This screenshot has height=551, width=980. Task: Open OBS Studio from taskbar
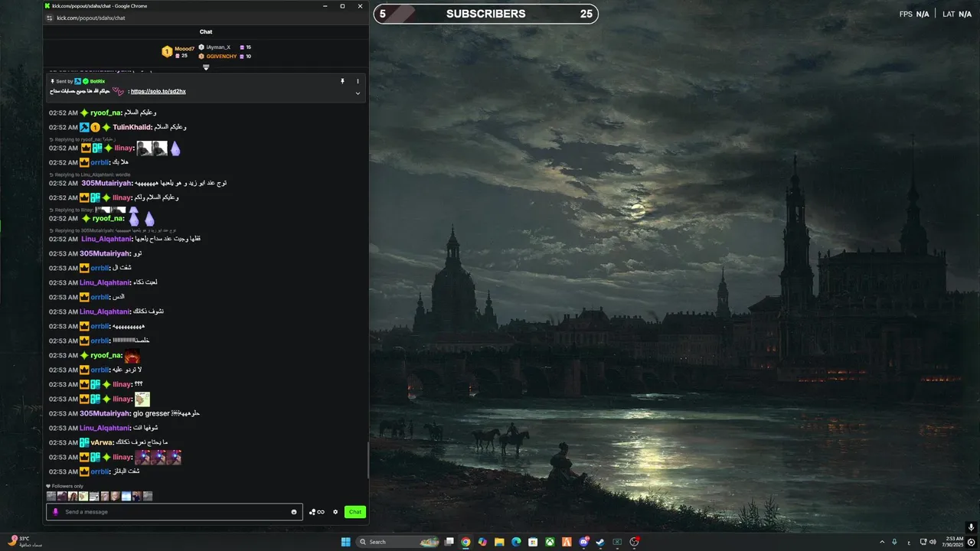coord(635,542)
